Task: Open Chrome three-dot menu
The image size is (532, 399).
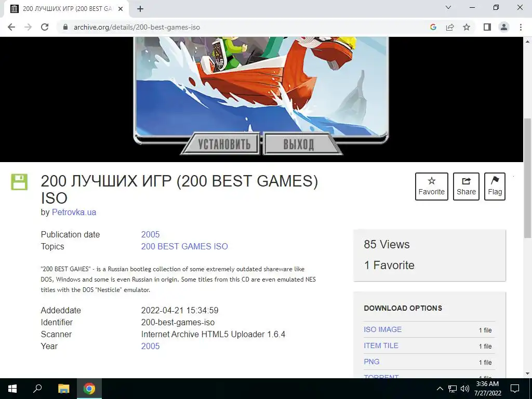Action: tap(521, 27)
